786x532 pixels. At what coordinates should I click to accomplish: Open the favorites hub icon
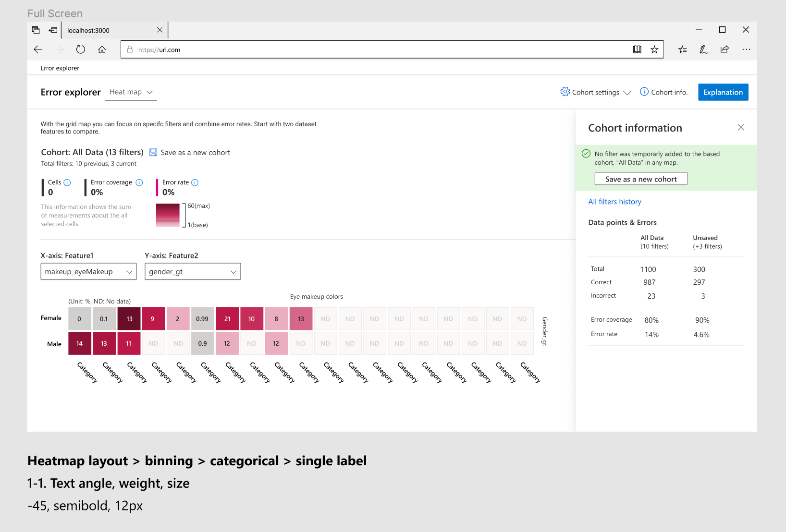pyautogui.click(x=682, y=49)
